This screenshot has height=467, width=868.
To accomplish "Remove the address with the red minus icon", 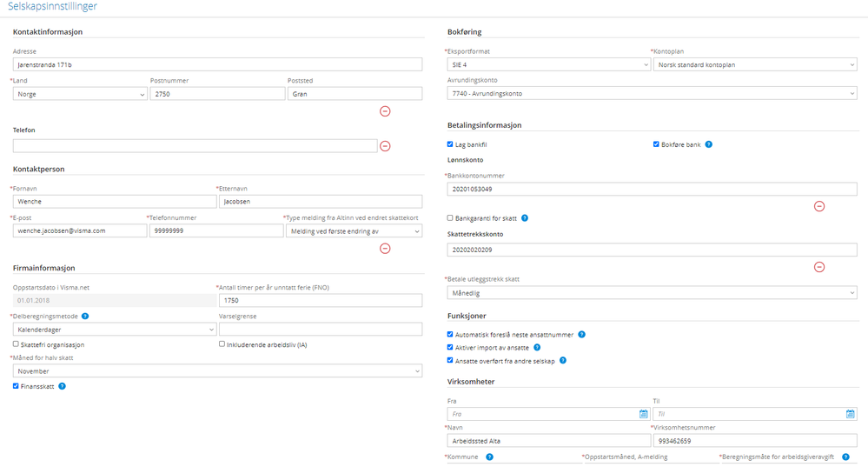I will (x=385, y=111).
